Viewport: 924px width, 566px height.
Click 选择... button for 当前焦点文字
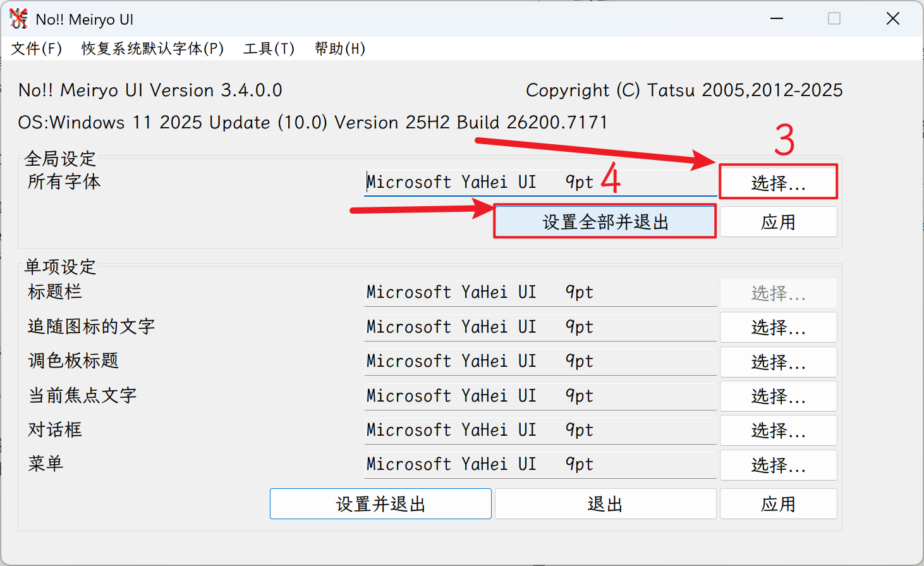[778, 397]
